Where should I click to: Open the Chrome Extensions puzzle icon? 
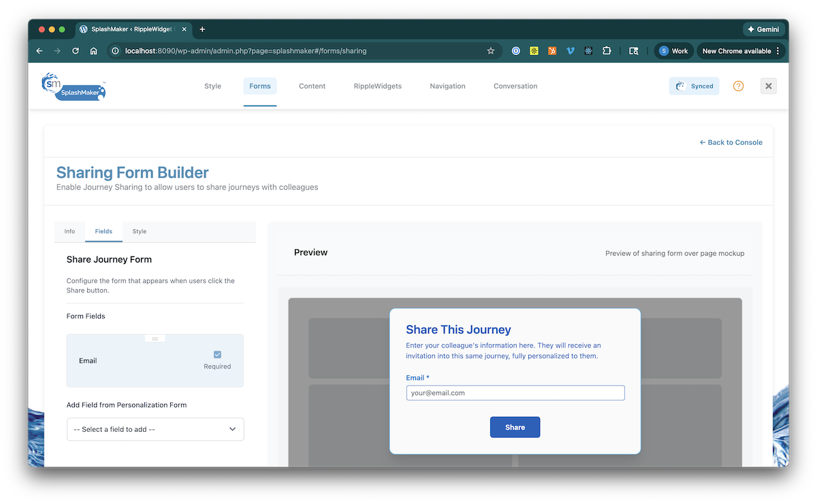[607, 51]
